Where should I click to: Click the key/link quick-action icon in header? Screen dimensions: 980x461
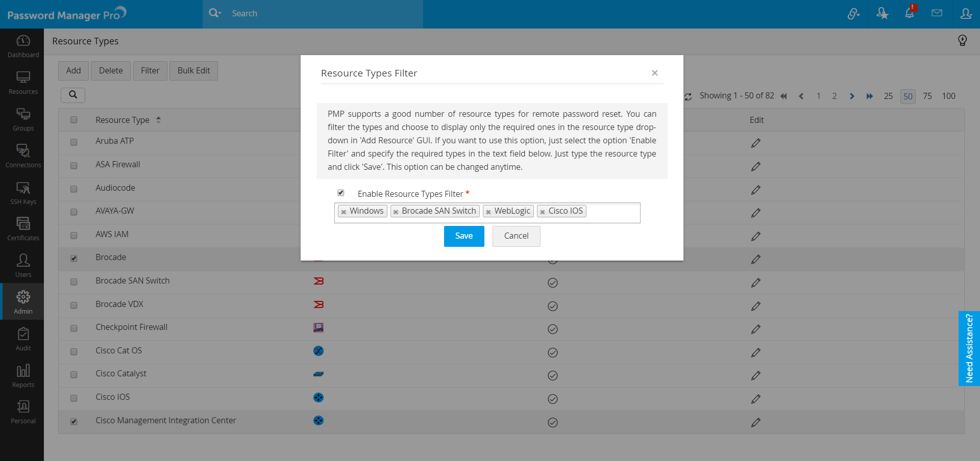click(853, 14)
